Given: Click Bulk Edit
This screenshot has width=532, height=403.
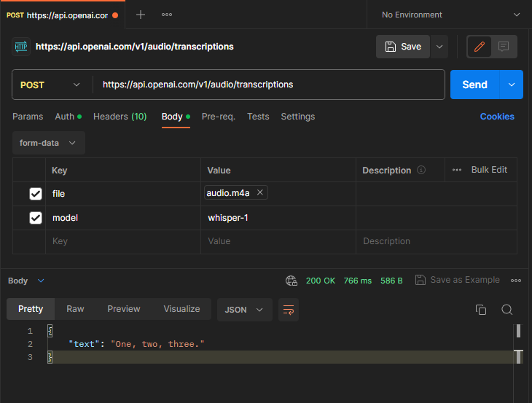Looking at the screenshot, I should 489,170.
